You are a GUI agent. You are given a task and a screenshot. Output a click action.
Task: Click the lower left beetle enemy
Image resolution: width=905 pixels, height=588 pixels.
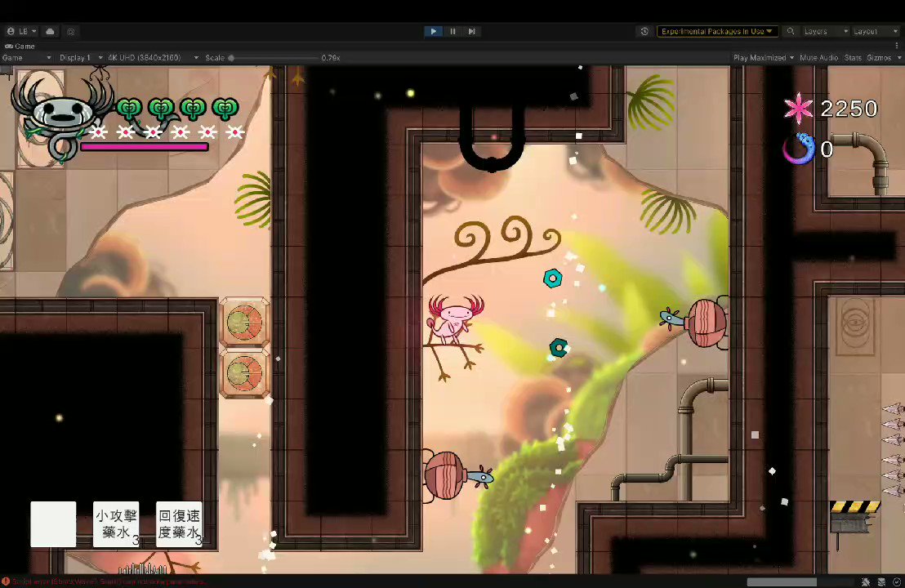click(x=457, y=476)
